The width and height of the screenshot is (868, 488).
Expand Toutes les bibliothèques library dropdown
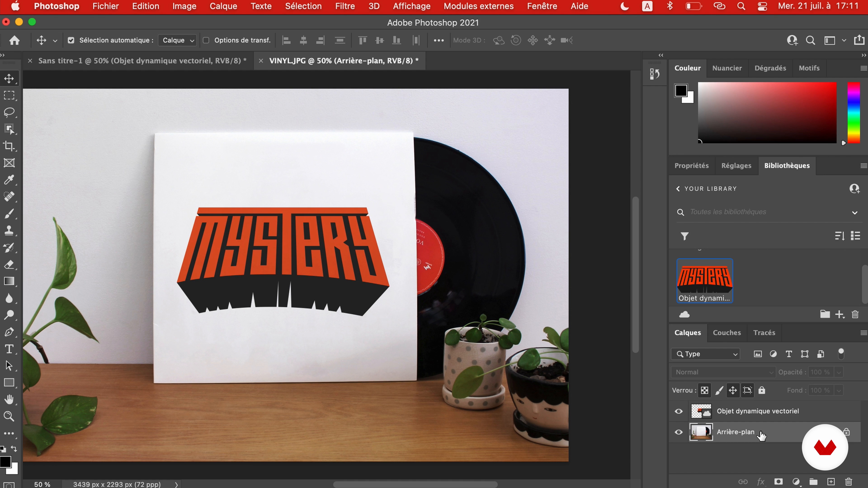pos(854,212)
